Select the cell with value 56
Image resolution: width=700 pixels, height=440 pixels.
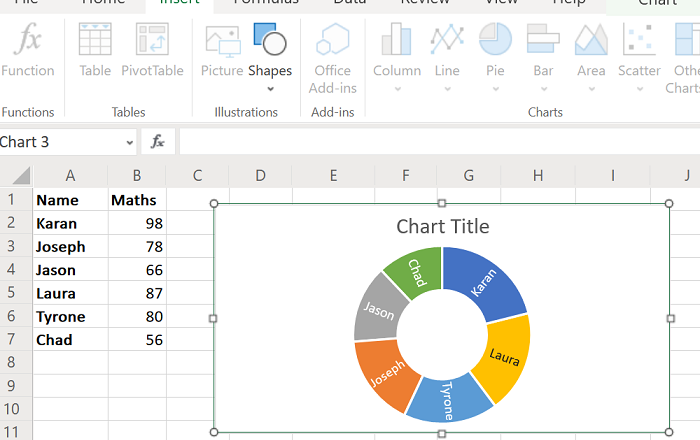pos(137,340)
